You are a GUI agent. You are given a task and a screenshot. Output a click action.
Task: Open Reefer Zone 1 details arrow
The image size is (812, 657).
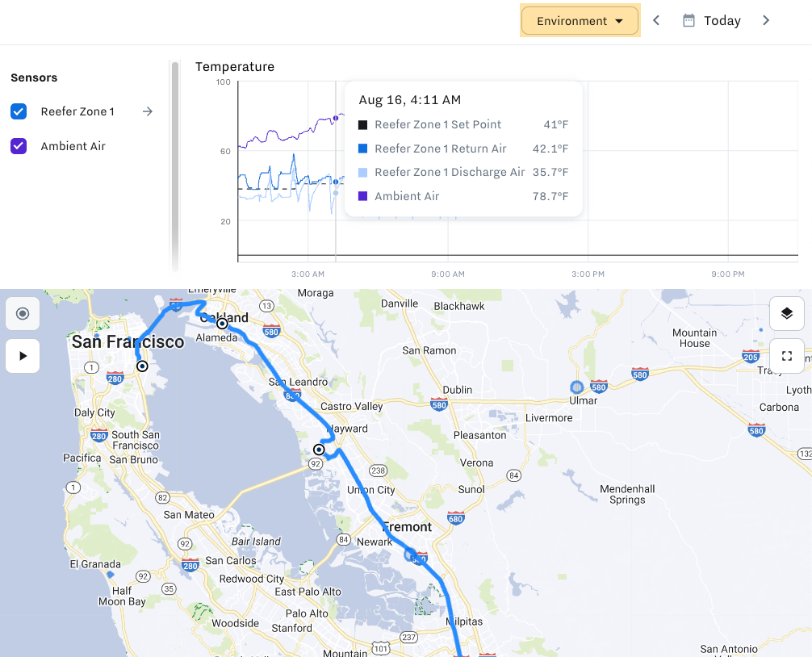[x=148, y=111]
